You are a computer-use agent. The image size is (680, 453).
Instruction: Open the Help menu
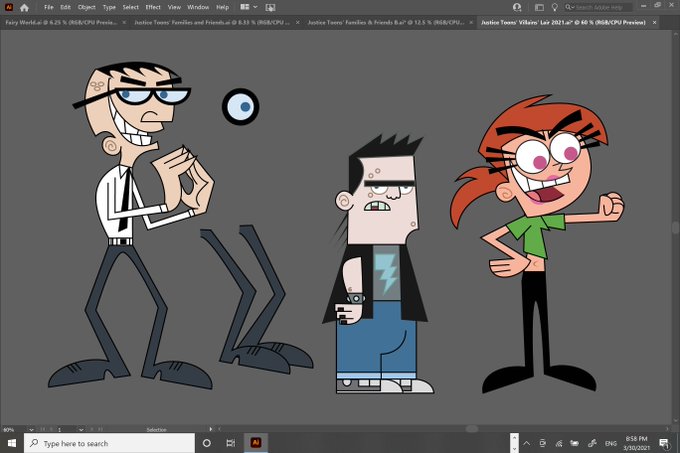[222, 7]
